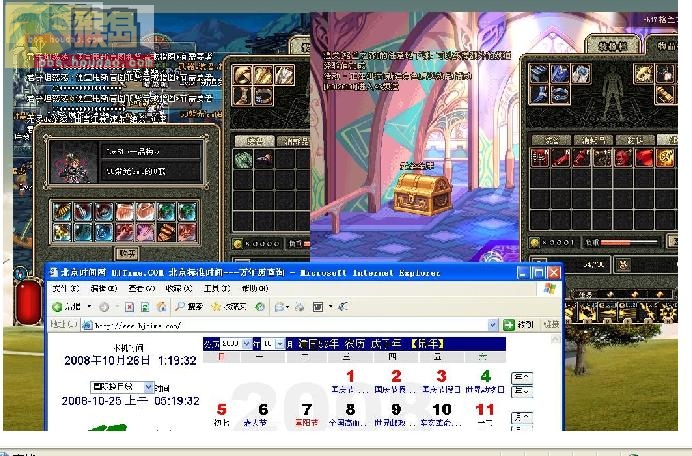Screen dimensions: 692x456
Task: Open the File (文件) menu in IE
Action: point(66,289)
